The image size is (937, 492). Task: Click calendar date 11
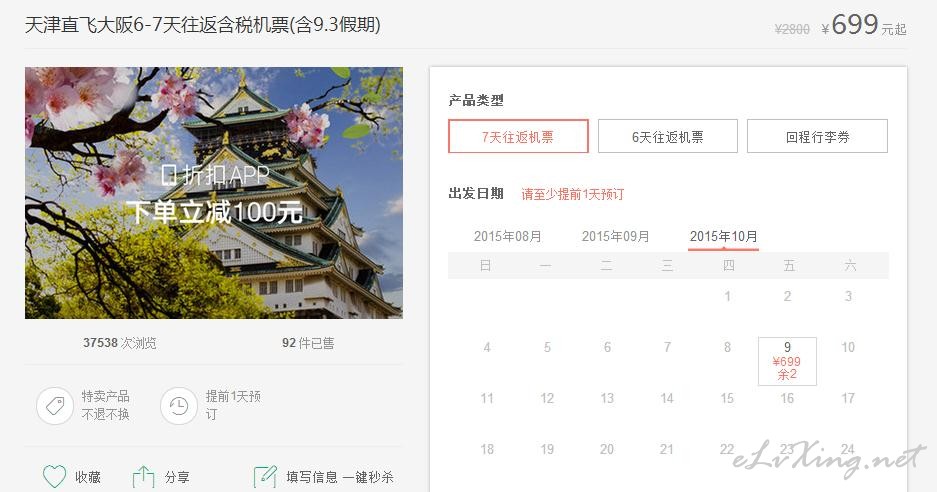coord(487,398)
